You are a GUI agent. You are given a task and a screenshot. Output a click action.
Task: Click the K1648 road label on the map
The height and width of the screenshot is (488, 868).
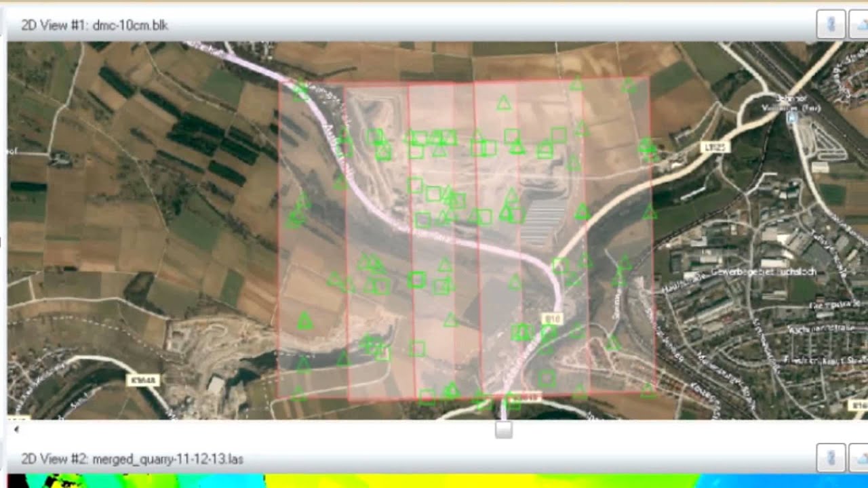tap(142, 380)
